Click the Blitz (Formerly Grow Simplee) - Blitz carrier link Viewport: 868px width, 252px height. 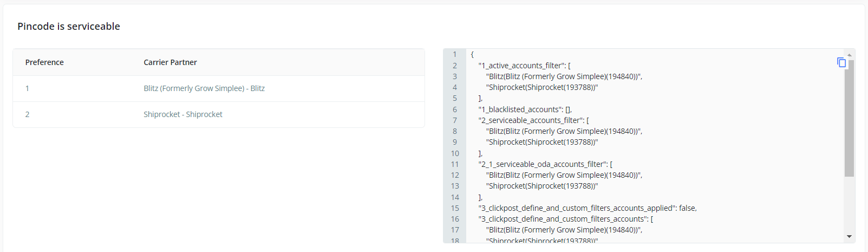point(204,88)
